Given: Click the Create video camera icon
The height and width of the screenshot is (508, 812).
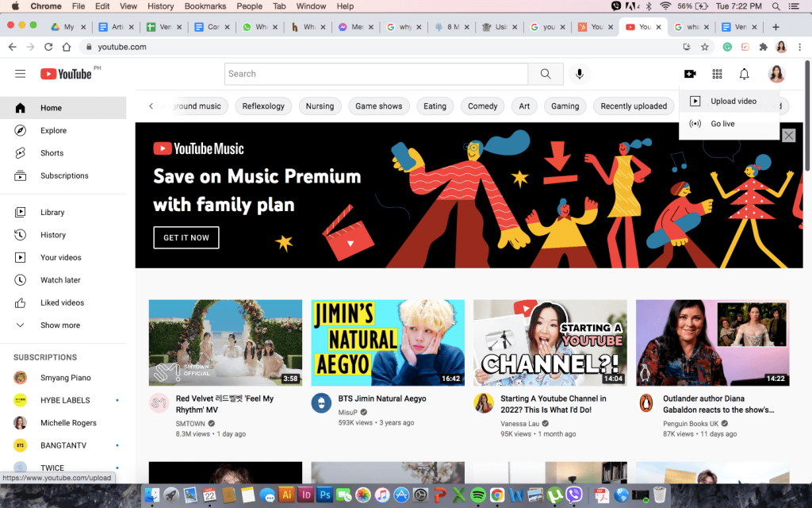Looking at the screenshot, I should (x=690, y=74).
